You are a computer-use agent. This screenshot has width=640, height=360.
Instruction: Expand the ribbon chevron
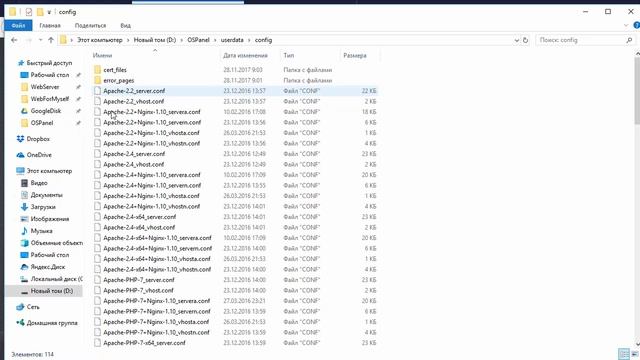[626, 25]
